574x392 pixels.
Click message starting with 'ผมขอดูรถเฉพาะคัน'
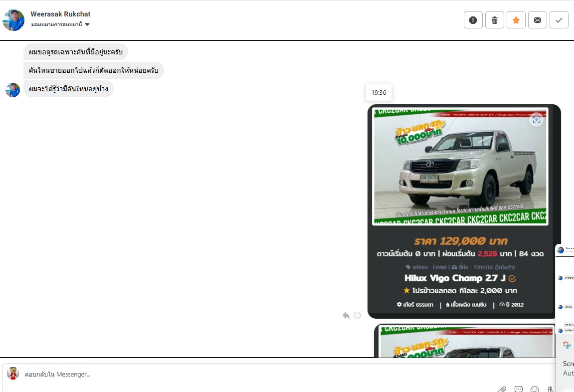coord(76,52)
